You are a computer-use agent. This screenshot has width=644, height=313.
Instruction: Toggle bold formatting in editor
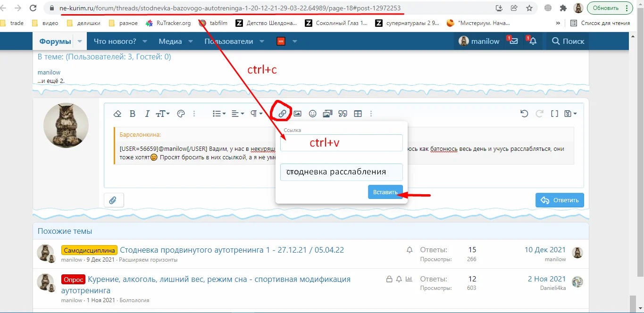(x=133, y=114)
